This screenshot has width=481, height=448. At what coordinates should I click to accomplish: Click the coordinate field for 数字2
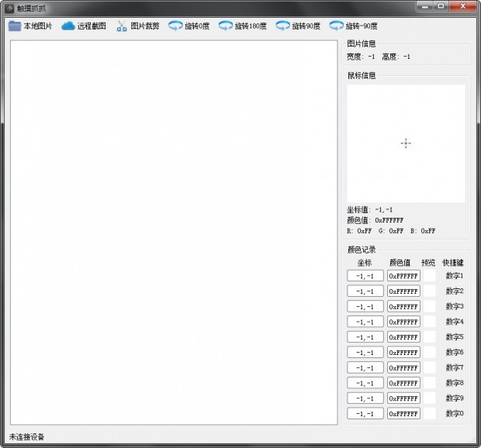tap(365, 291)
